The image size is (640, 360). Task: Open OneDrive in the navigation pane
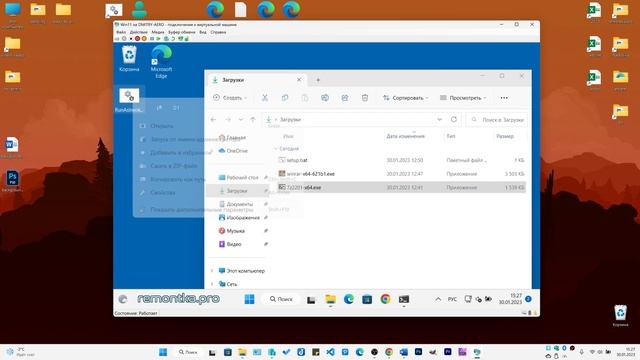coord(233,151)
